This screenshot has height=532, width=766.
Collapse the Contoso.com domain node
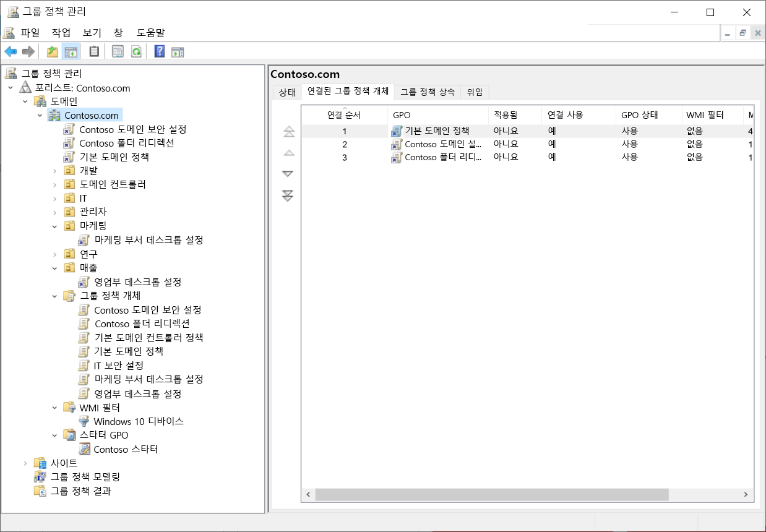point(40,115)
